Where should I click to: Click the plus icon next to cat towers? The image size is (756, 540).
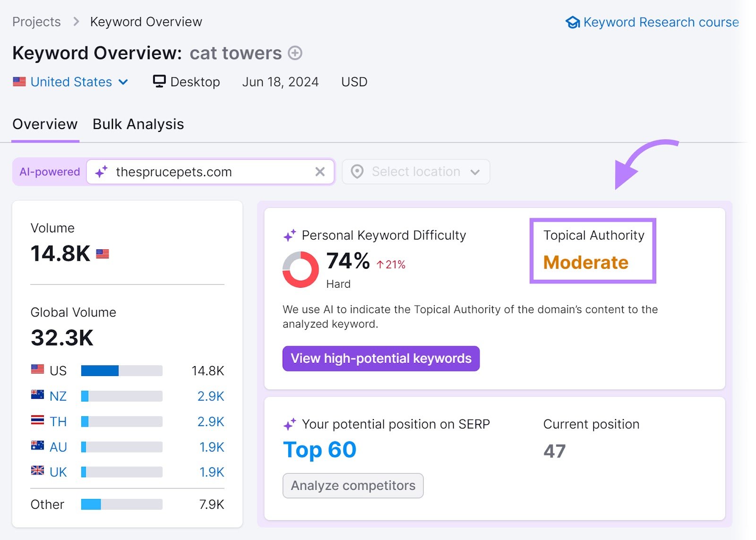coord(295,53)
